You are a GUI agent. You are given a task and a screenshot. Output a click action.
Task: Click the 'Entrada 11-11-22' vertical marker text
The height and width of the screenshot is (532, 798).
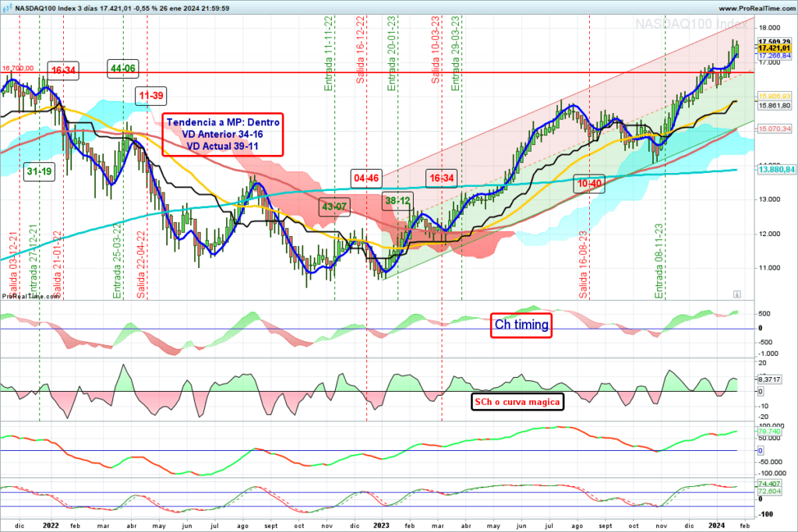329,54
